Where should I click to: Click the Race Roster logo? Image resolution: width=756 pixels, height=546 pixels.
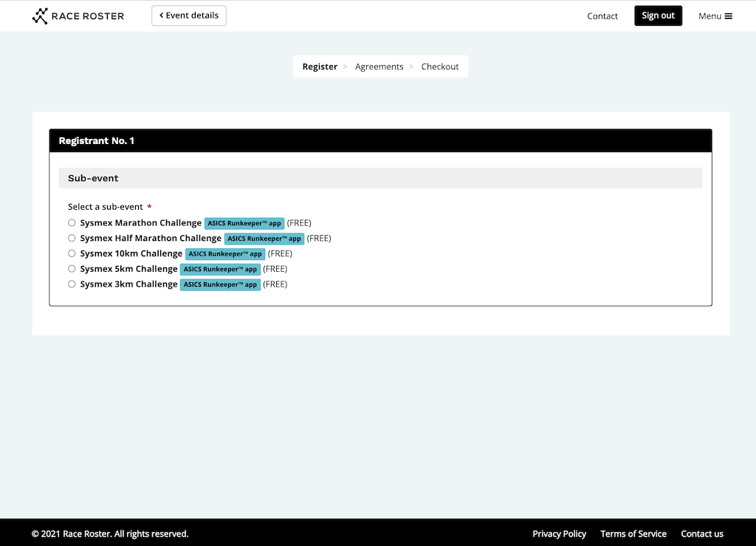tap(78, 16)
